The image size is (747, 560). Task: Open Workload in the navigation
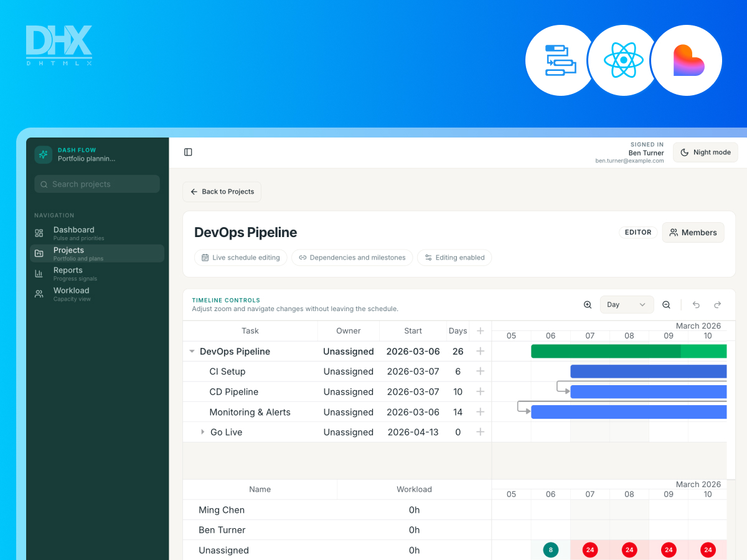pyautogui.click(x=97, y=294)
